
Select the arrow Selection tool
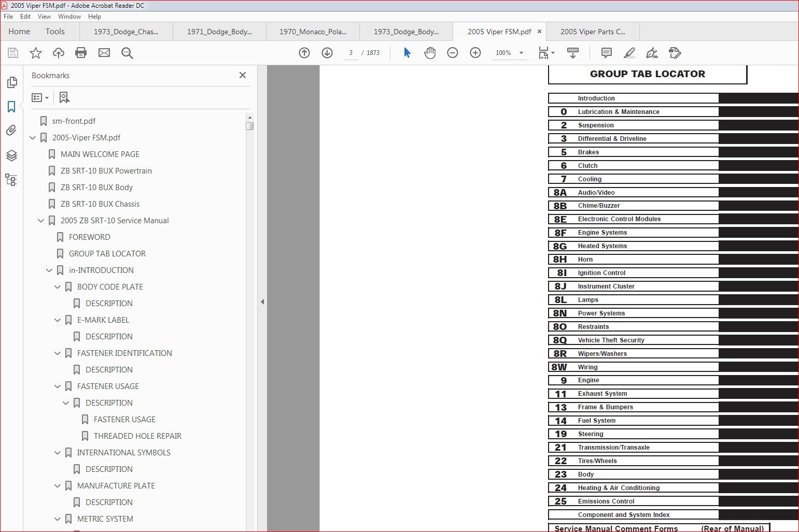[x=407, y=53]
